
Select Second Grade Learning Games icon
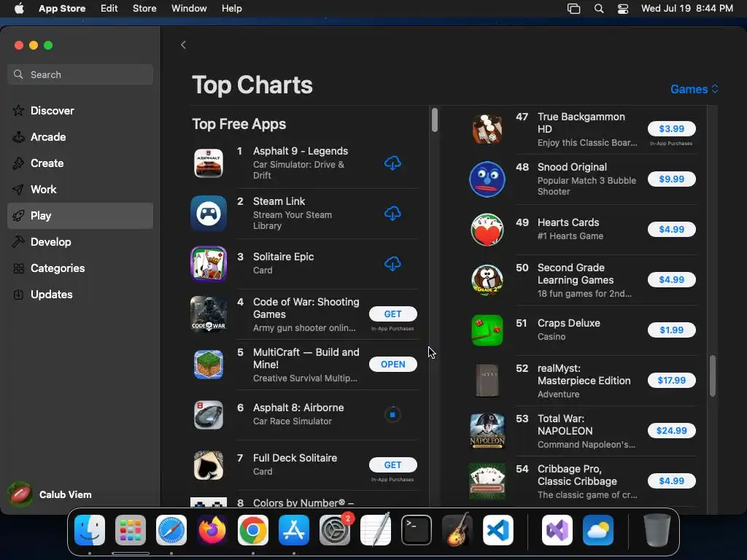tap(487, 280)
